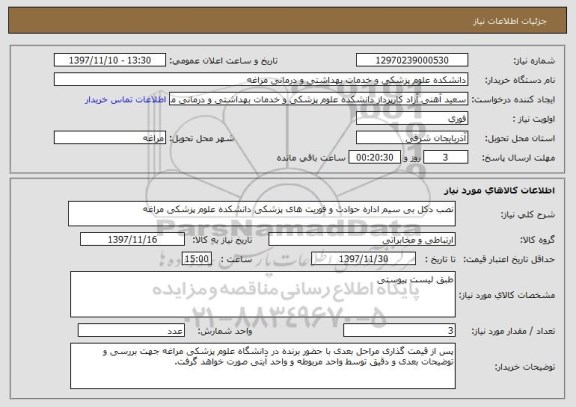Click the ایجاد کننده درخواست field
This screenshot has height=407, width=576.
point(318,99)
